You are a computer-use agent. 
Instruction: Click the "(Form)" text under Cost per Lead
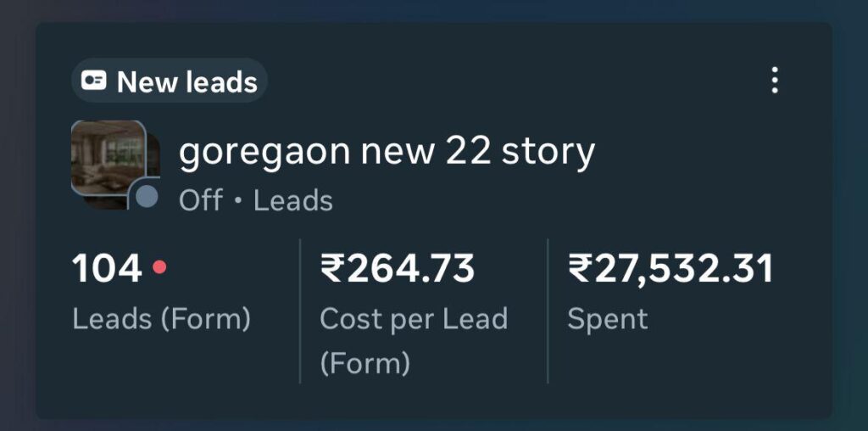(364, 364)
